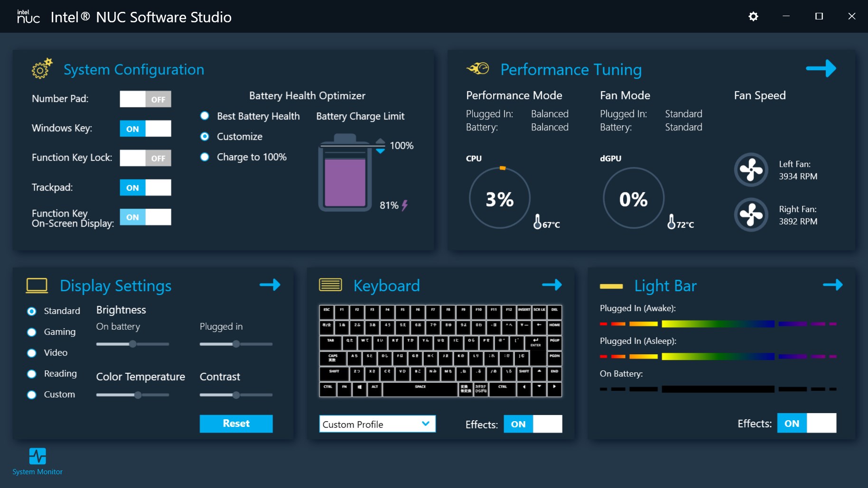Click the Light Bar heading
The width and height of the screenshot is (868, 488).
click(x=665, y=286)
